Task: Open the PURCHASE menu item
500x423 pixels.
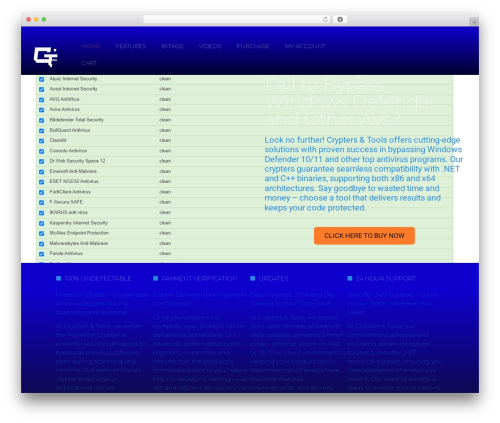Action: pos(253,46)
